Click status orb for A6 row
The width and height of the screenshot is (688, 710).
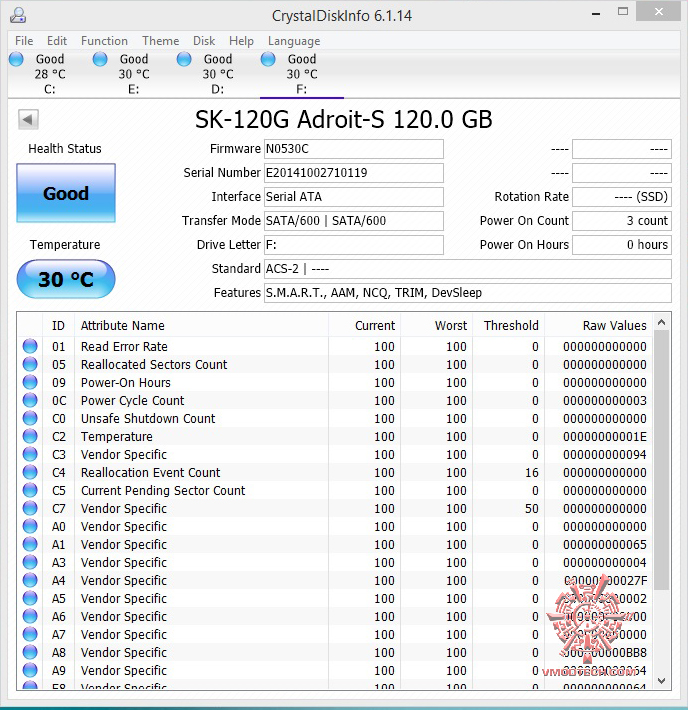tap(30, 616)
